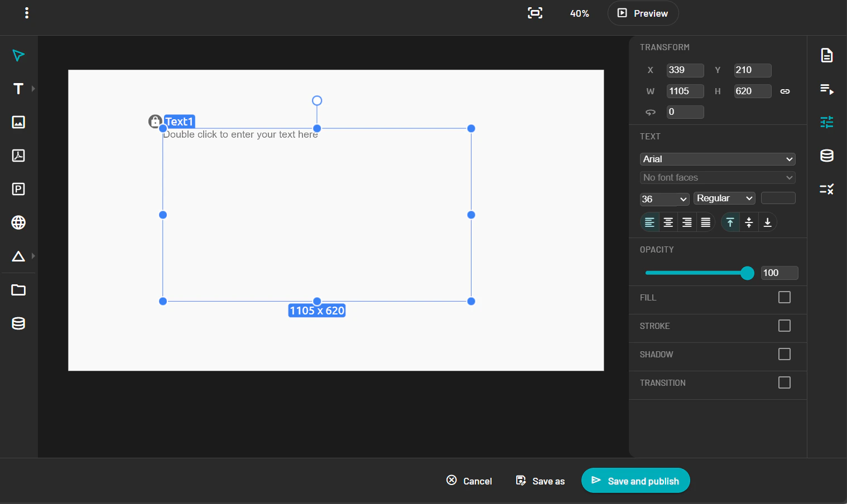
Task: Click the right-middle handle of text box
Action: pyautogui.click(x=471, y=215)
